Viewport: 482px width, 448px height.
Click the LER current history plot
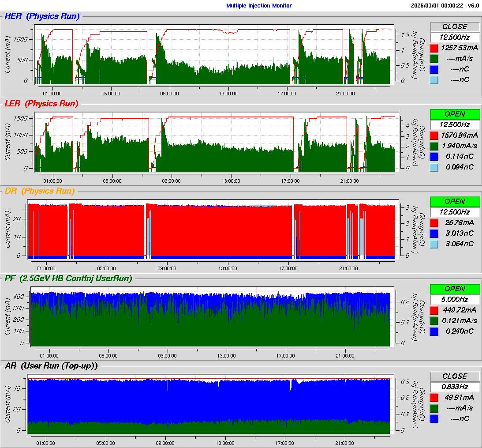click(217, 142)
